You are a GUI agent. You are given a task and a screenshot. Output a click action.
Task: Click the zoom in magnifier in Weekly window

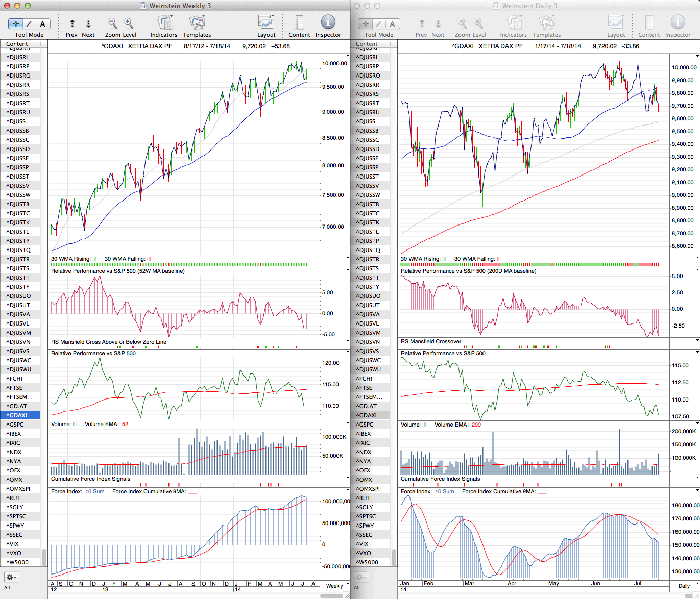tap(129, 23)
